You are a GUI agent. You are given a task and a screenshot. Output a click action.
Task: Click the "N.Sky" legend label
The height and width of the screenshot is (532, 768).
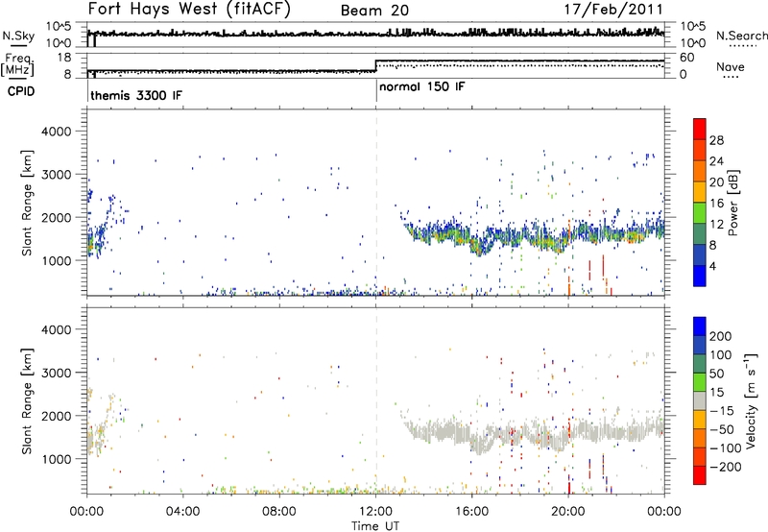pos(18,36)
